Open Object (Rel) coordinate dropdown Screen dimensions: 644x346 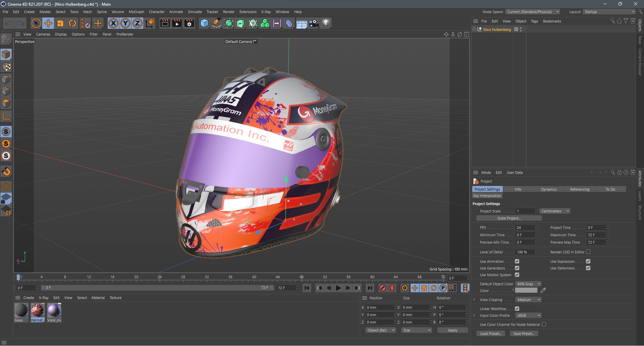tap(381, 330)
